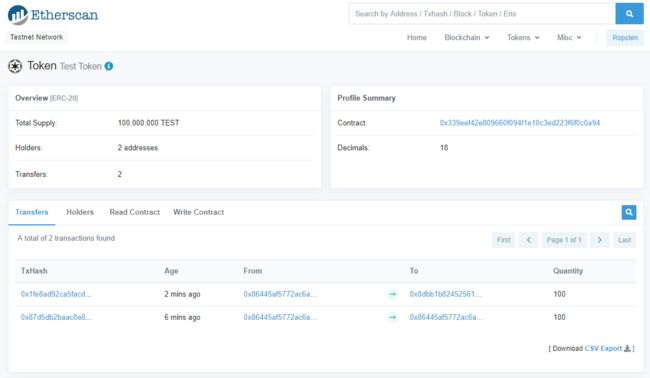Switch to the Read Contract tab
The width and height of the screenshot is (650, 378).
[135, 212]
